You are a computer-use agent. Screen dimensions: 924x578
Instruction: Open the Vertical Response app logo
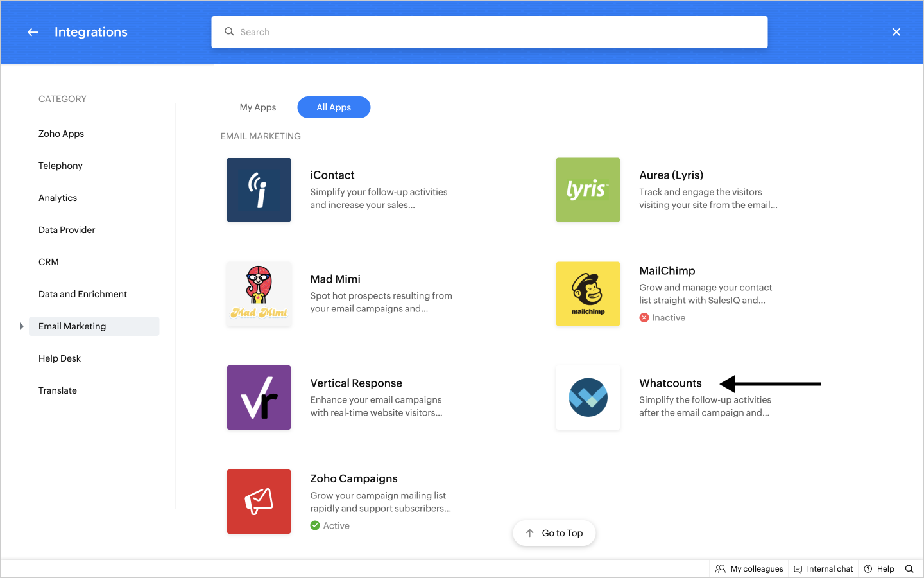tap(259, 398)
